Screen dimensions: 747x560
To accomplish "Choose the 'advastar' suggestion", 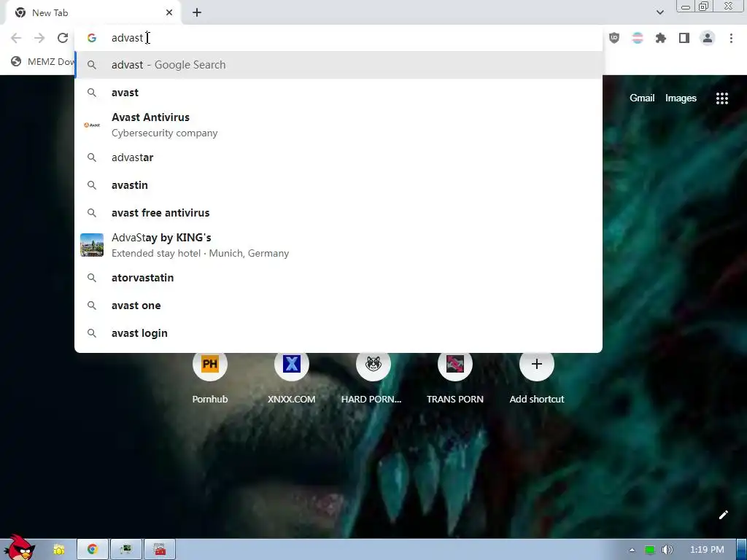I will coord(338,157).
